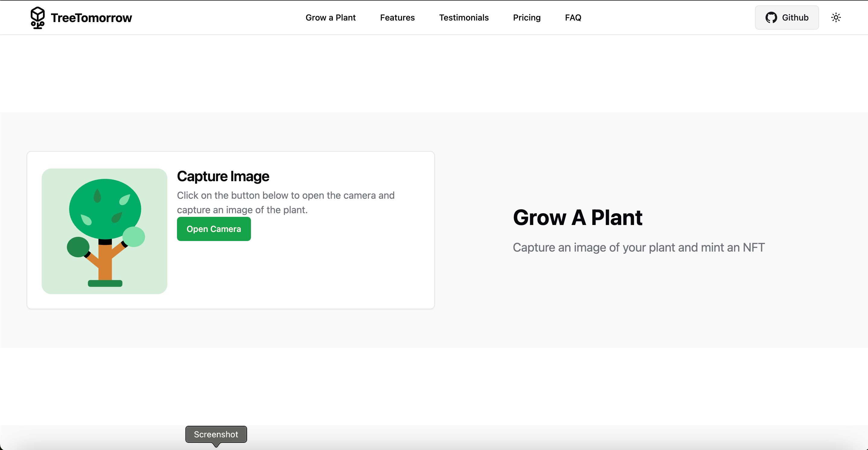Expand the Features navigation menu

pos(397,17)
